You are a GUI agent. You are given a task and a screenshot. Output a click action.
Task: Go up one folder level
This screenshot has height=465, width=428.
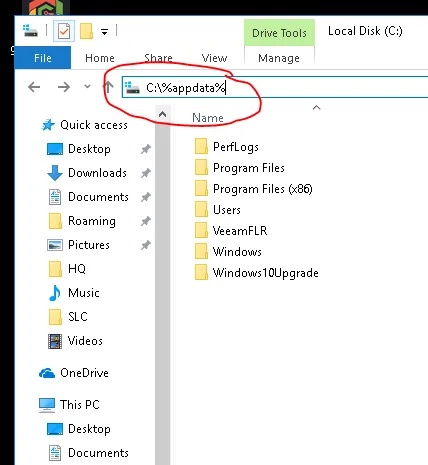tap(108, 87)
